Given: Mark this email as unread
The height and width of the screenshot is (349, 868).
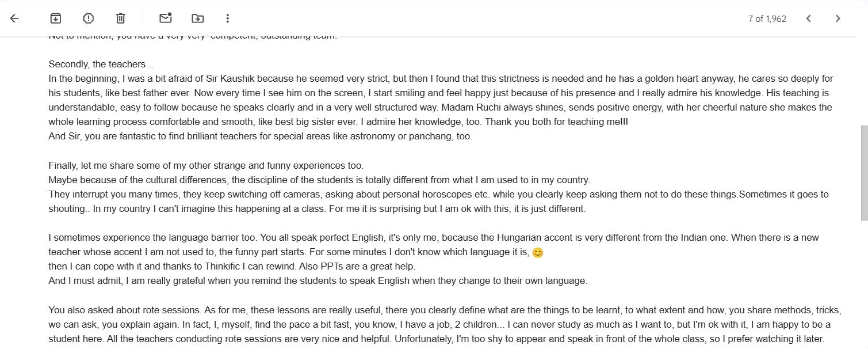Looking at the screenshot, I should (166, 18).
